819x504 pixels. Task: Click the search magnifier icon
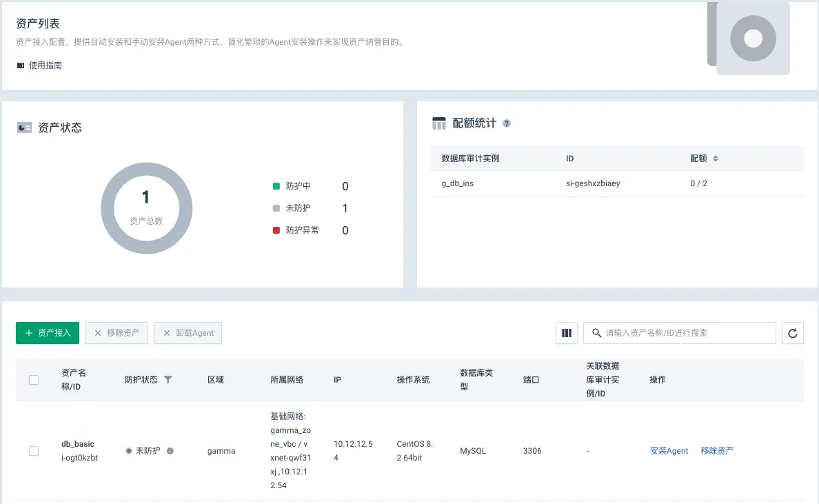click(596, 333)
